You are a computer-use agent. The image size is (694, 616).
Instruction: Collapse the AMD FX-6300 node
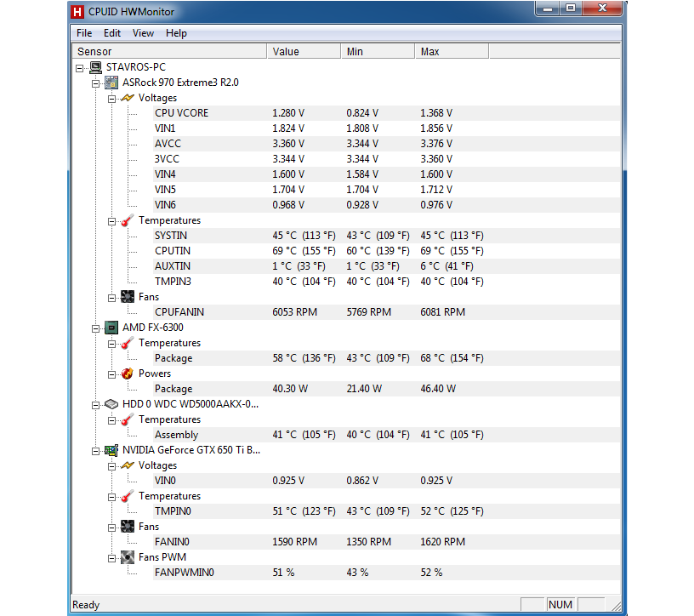pos(95,328)
